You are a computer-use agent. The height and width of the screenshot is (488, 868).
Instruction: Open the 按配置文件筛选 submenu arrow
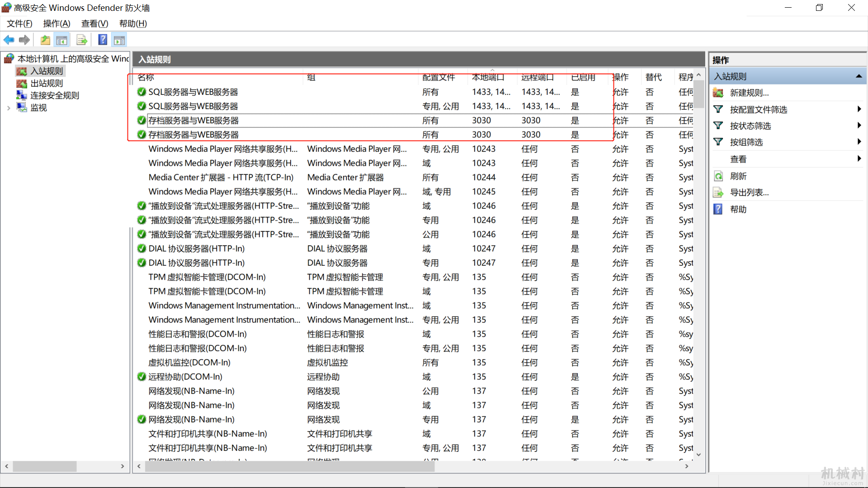[x=859, y=109]
